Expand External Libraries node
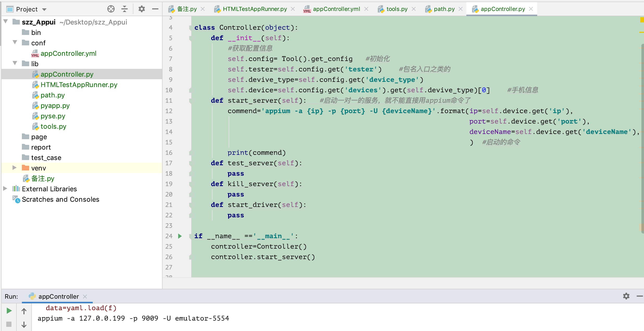This screenshot has width=644, height=331. tap(5, 188)
